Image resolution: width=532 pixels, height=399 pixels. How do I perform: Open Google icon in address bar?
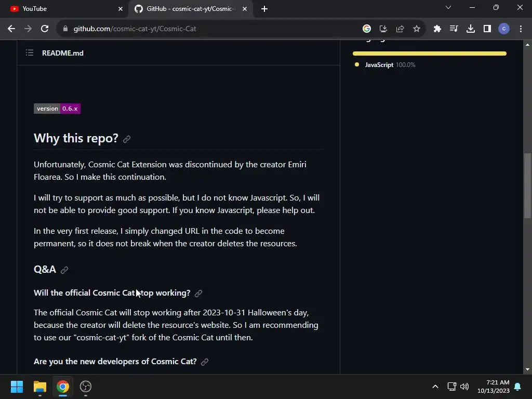[366, 29]
